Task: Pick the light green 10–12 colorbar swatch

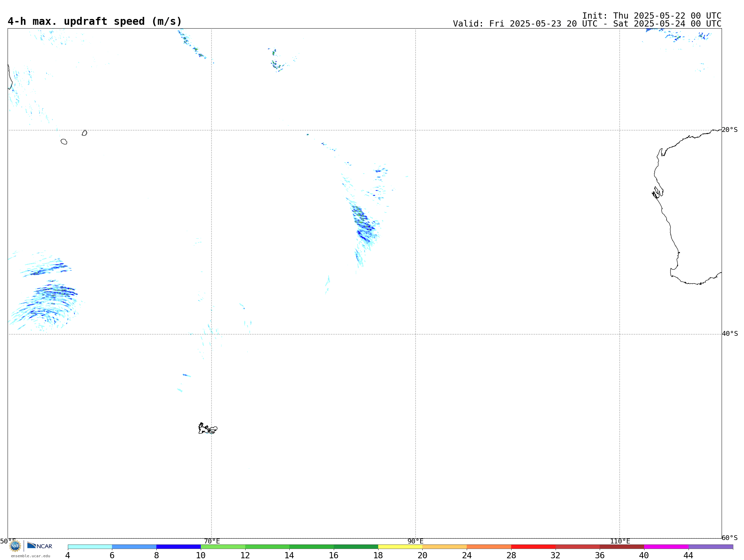Action: click(x=223, y=547)
